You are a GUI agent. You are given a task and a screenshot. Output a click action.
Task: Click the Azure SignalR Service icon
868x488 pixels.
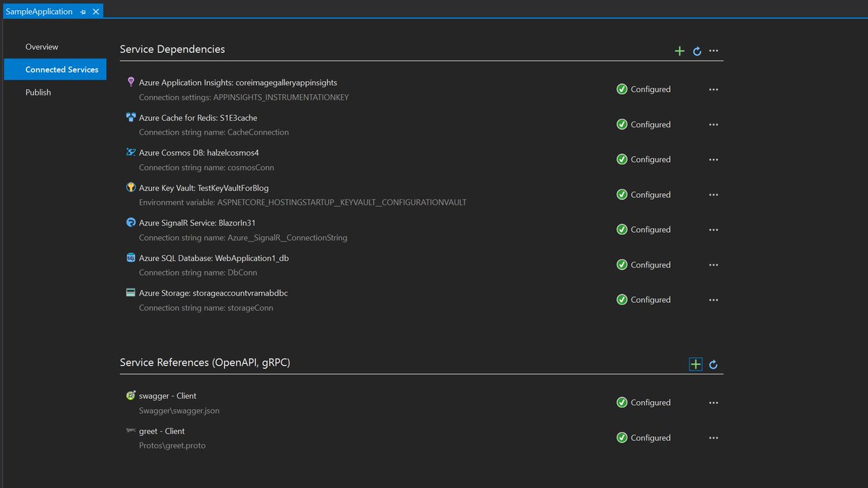(x=131, y=223)
